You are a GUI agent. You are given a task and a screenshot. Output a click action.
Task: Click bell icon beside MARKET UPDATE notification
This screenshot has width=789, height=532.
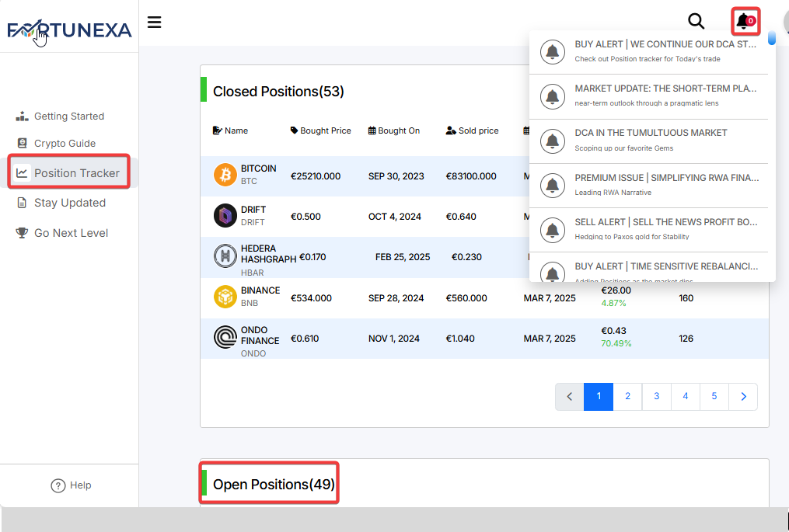click(x=553, y=96)
